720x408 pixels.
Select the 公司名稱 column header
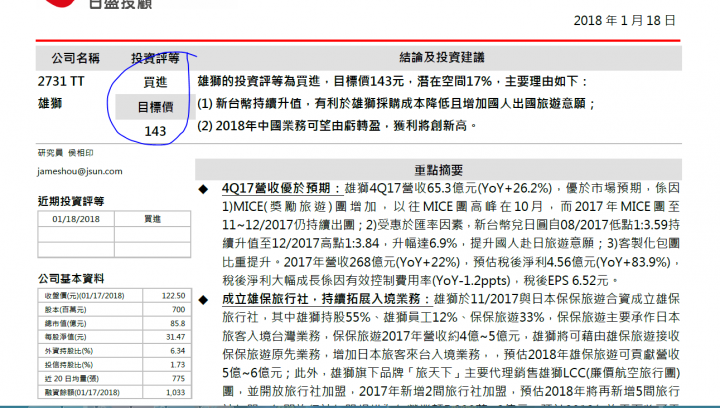click(x=75, y=58)
